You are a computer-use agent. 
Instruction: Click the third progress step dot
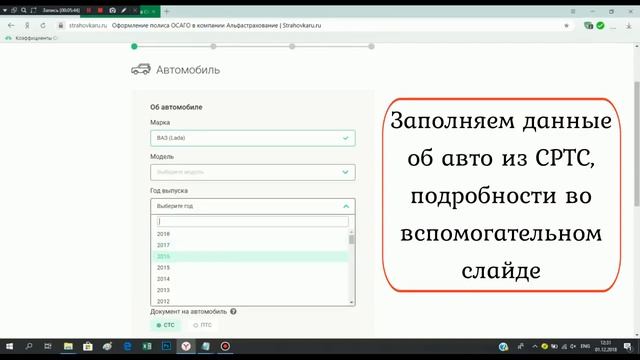pos(292,47)
